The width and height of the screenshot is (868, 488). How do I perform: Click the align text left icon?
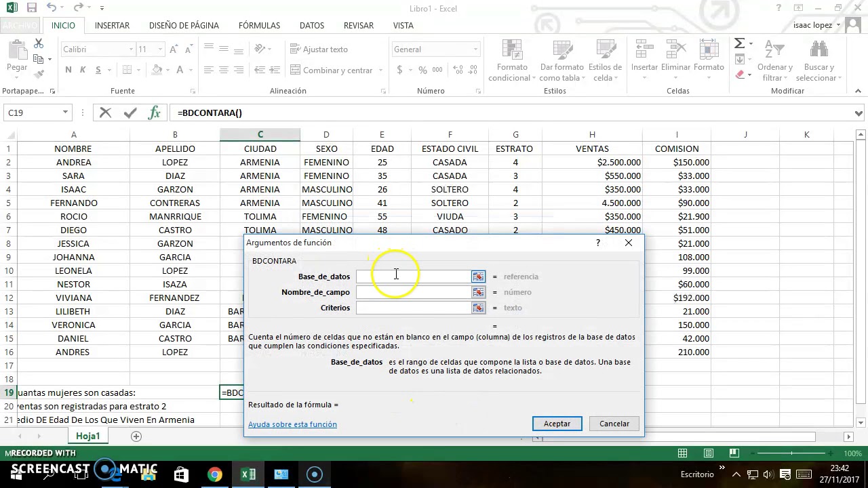pyautogui.click(x=208, y=70)
